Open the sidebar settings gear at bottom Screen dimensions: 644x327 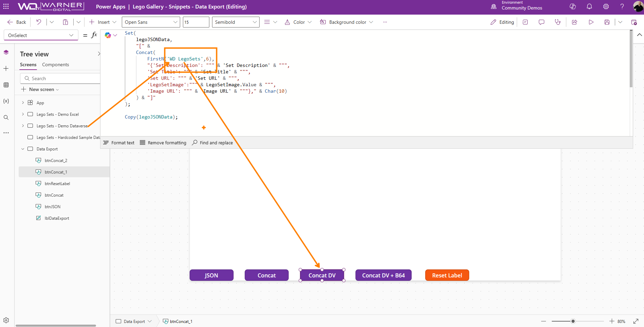coord(6,320)
